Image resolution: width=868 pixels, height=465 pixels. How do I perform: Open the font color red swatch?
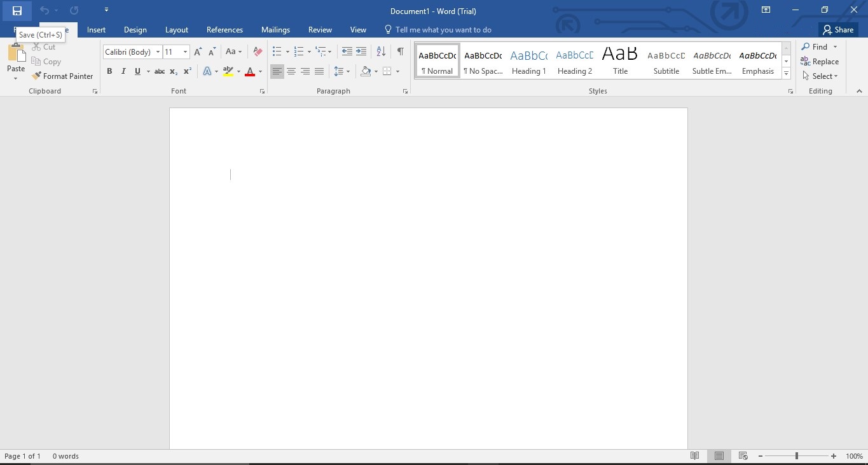[251, 71]
